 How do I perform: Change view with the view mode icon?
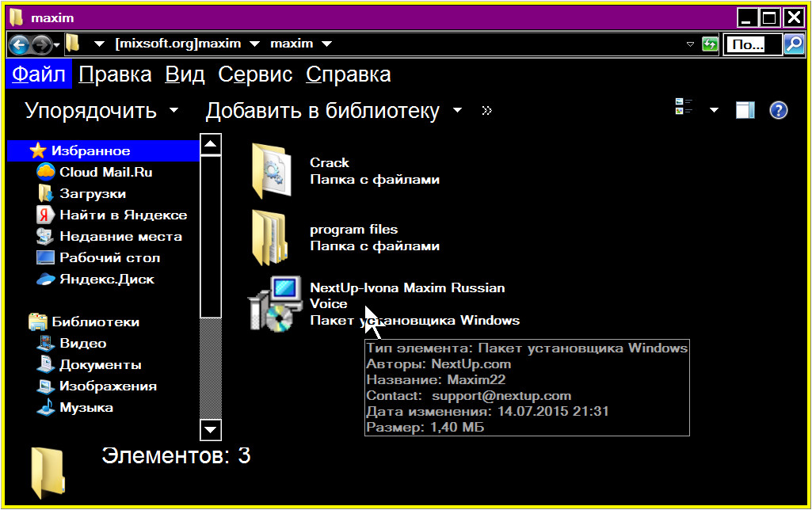(684, 106)
